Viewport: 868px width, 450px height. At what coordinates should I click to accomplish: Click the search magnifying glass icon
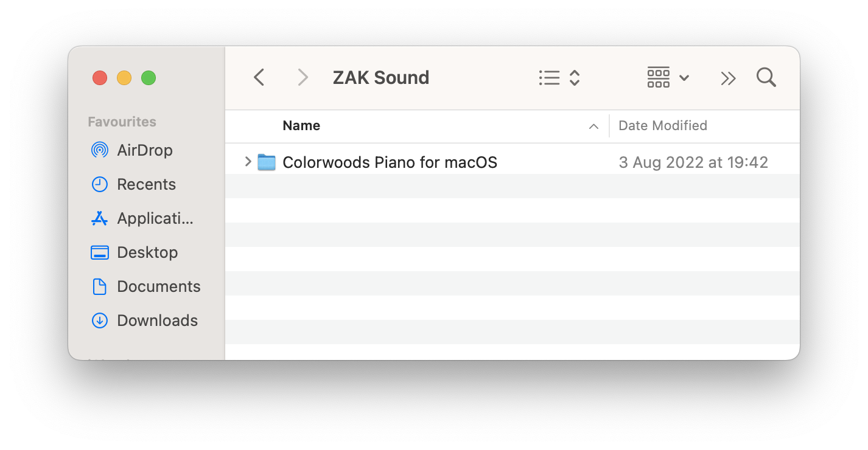pyautogui.click(x=766, y=78)
